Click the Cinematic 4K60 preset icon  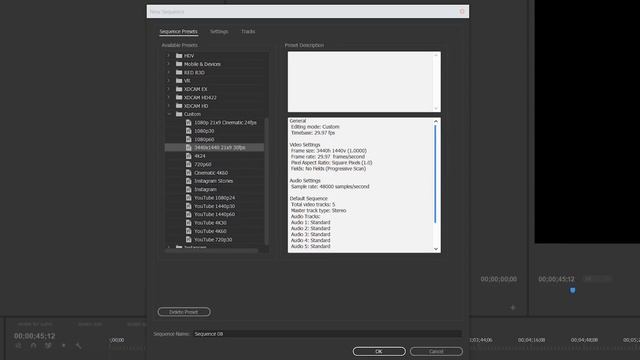[x=189, y=173]
